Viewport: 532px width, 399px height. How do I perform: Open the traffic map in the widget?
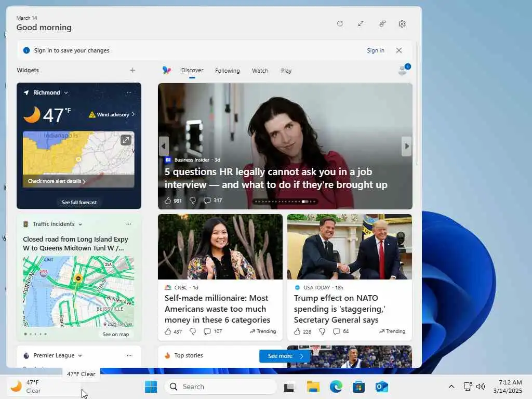[78, 292]
